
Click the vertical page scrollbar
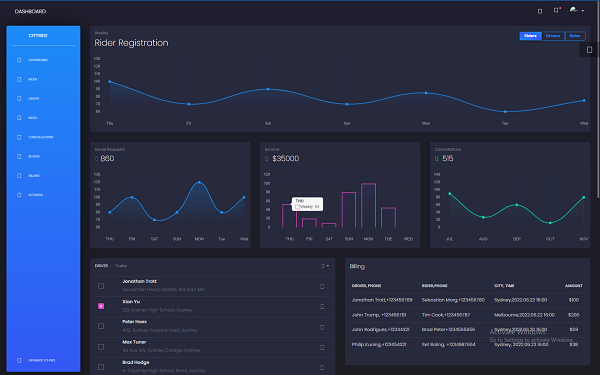598,99
